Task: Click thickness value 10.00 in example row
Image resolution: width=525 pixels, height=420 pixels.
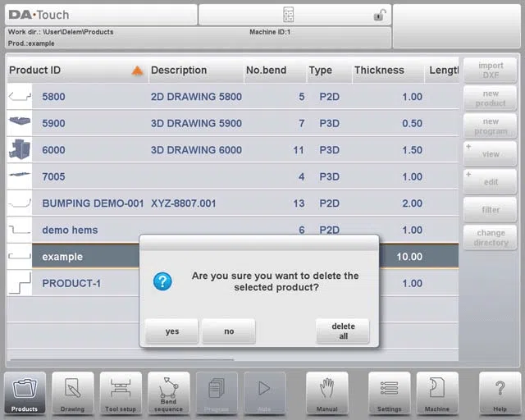Action: coord(409,257)
